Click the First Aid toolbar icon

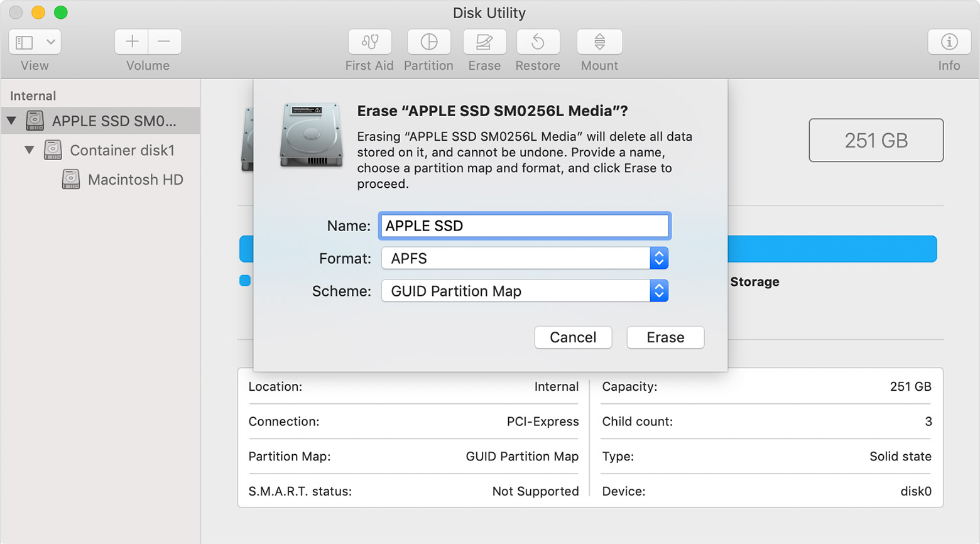click(369, 42)
